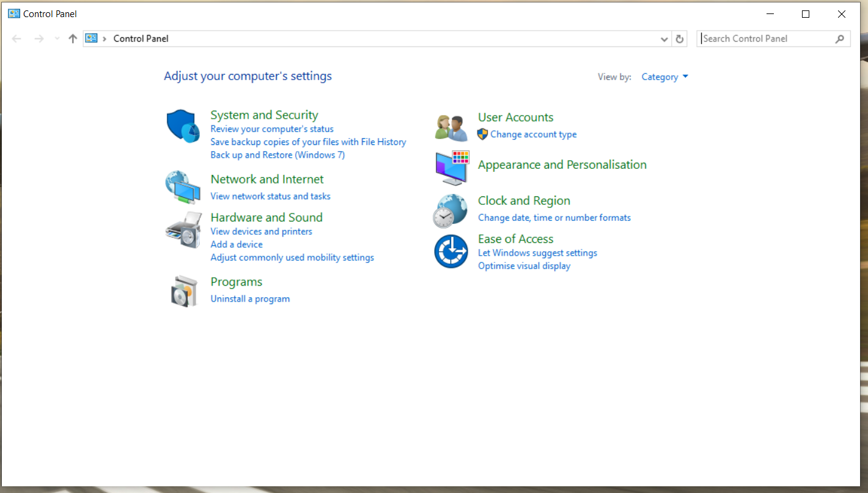Open Appearance and Personalisation heading
868x493 pixels.
point(562,165)
